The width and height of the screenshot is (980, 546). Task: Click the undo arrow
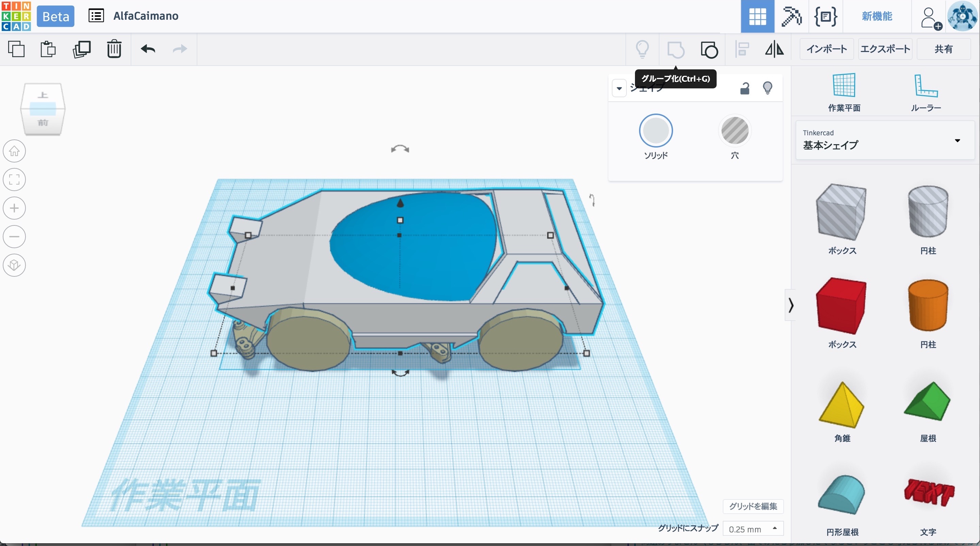pos(148,49)
